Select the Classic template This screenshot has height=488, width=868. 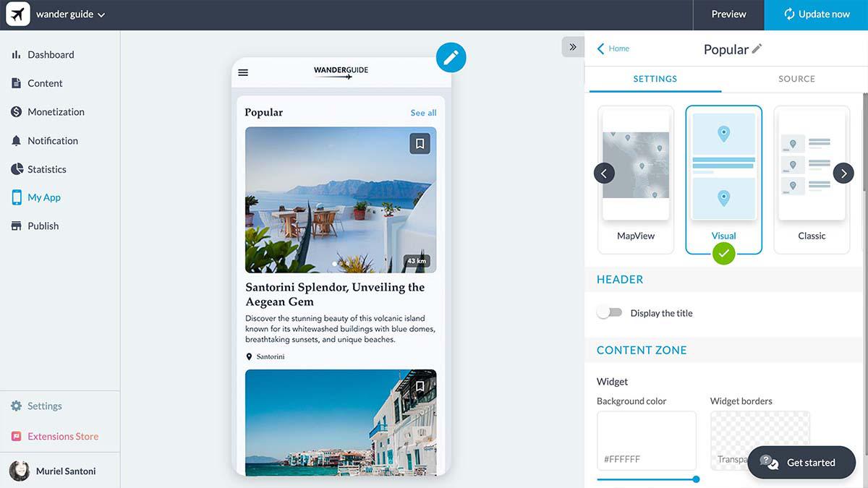point(812,181)
